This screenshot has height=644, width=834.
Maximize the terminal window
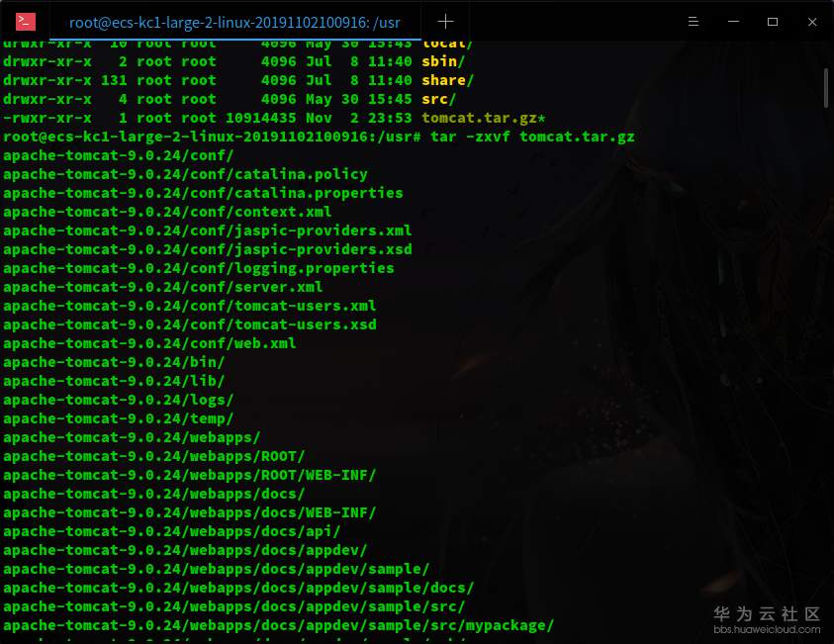pos(773,22)
